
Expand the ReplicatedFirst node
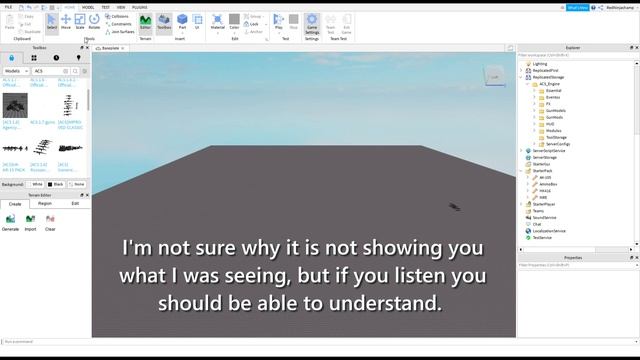[521, 71]
